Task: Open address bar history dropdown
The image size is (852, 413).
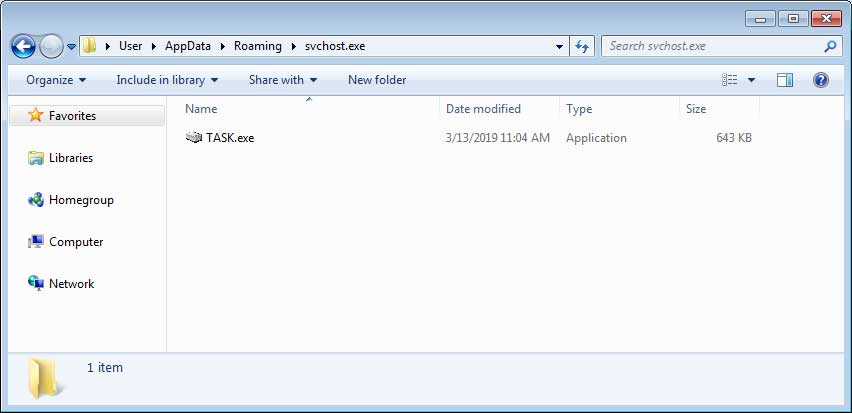Action: coord(559,47)
